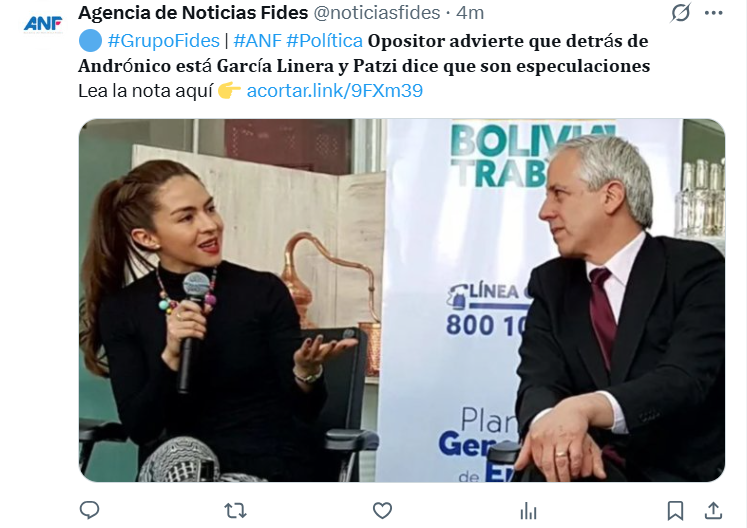Screen dimensions: 747x528
Task: Repost this tweet with retweet icon
Action: coord(235,511)
